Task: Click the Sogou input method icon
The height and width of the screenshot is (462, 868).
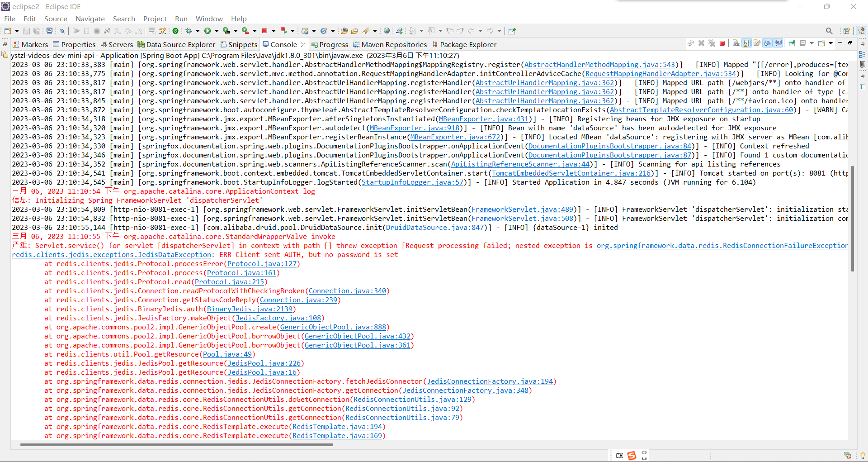Action: pyautogui.click(x=632, y=455)
